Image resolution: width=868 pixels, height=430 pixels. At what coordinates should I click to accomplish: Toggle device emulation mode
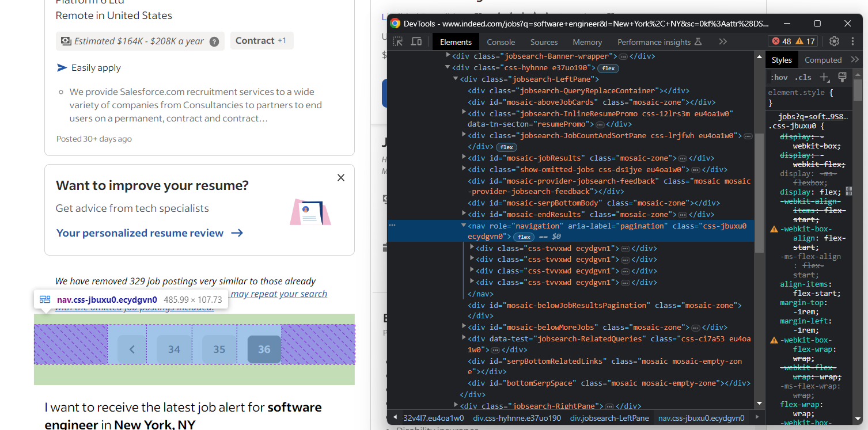tap(416, 41)
